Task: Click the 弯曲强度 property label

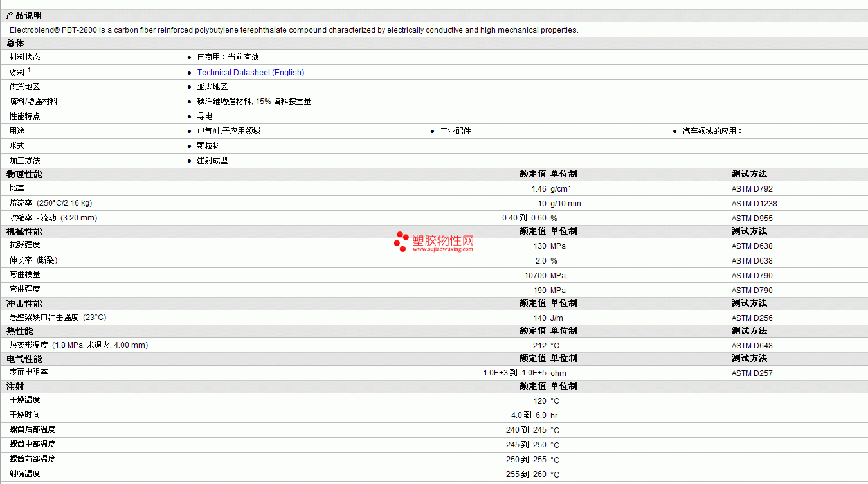Action: click(25, 289)
